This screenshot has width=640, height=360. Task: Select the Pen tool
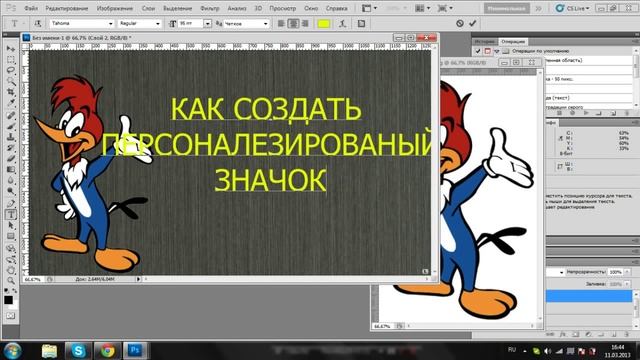point(11,204)
